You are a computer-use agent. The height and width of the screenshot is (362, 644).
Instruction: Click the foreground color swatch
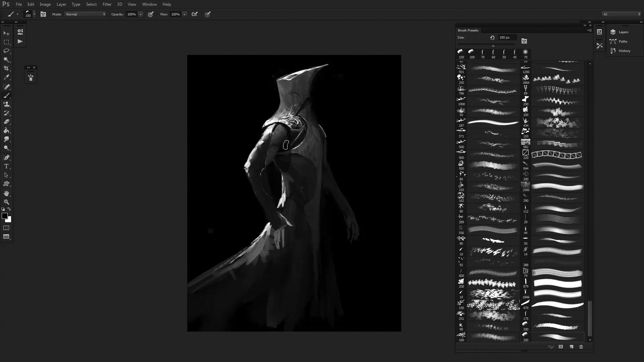pos(5,216)
